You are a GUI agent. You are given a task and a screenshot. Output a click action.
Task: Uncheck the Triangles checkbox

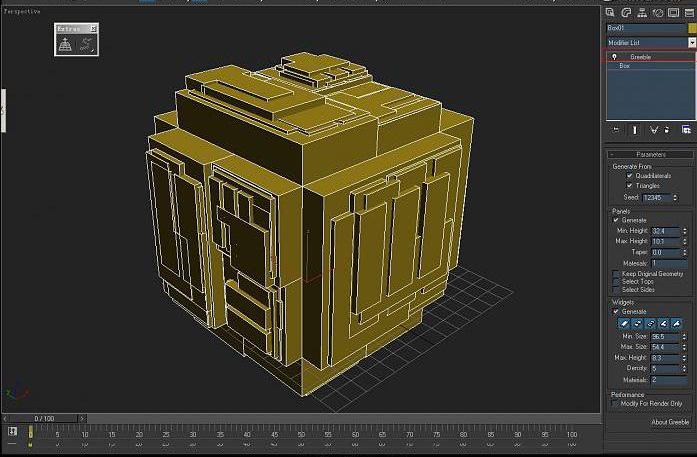coord(629,185)
